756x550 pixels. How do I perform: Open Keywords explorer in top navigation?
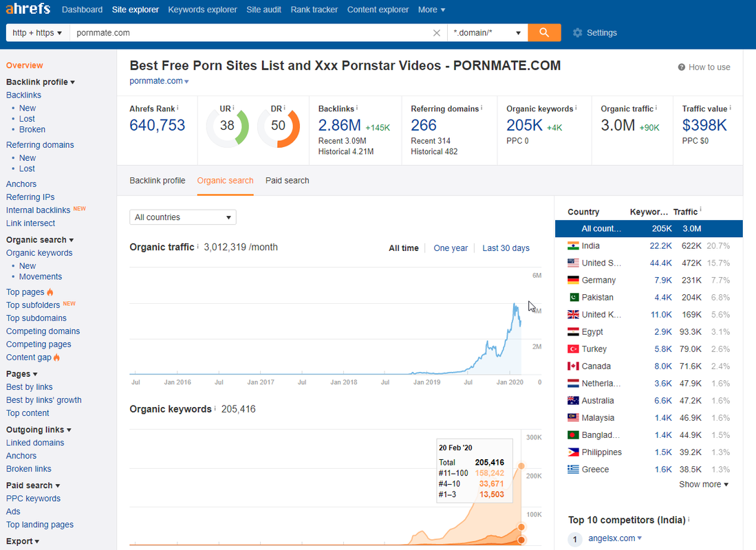click(x=202, y=10)
